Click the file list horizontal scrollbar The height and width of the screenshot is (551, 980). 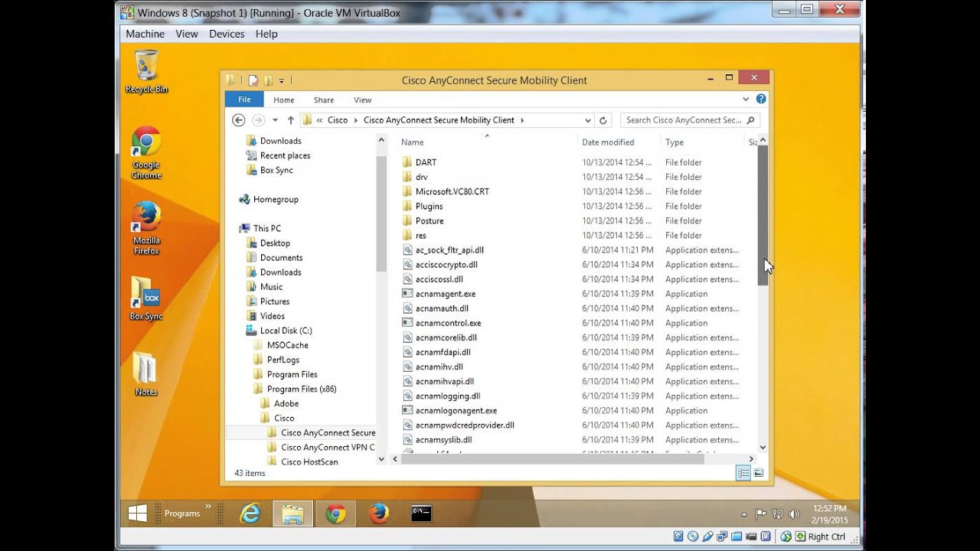pyautogui.click(x=551, y=459)
